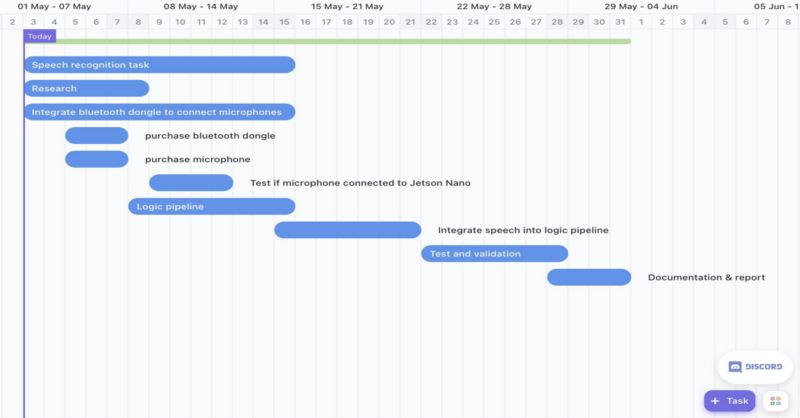Click the purchase bluetooth dongle label text

click(210, 136)
